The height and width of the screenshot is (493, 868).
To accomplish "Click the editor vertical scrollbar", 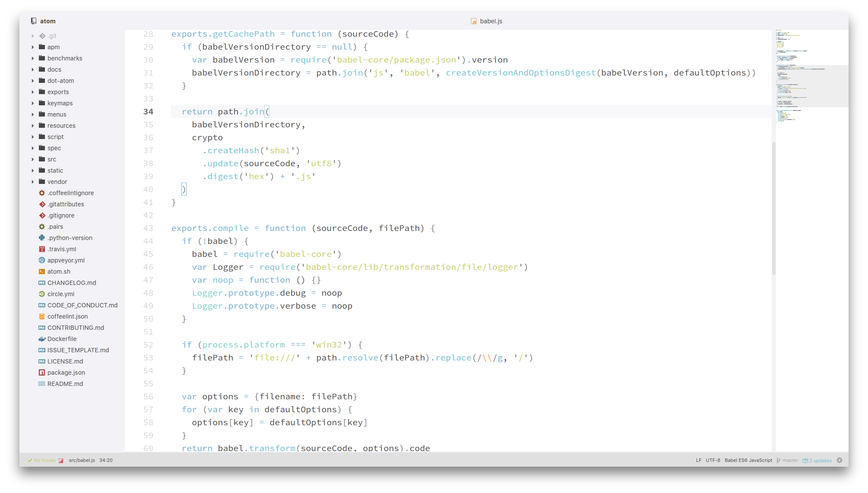I will 773,207.
